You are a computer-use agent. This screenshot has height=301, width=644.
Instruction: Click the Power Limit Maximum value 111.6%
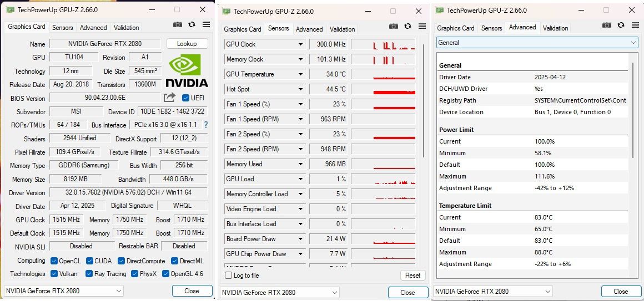545,176
